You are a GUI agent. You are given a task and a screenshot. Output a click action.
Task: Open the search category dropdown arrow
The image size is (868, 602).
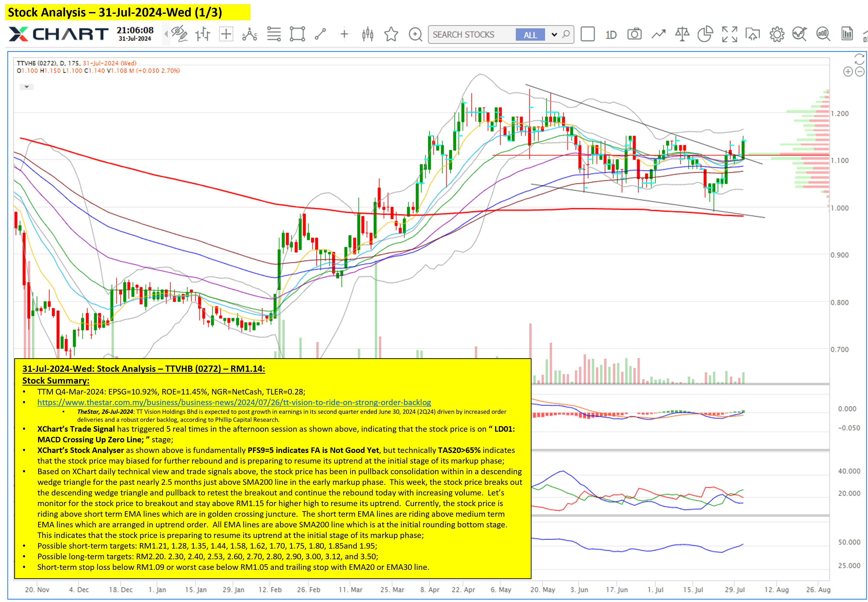coord(554,35)
